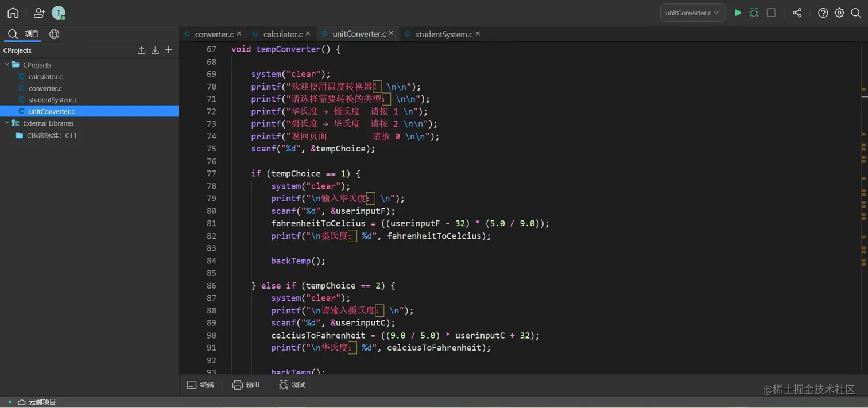Open the run configuration dropdown unitConverter.c
Screen dimensions: 868x408
point(693,13)
